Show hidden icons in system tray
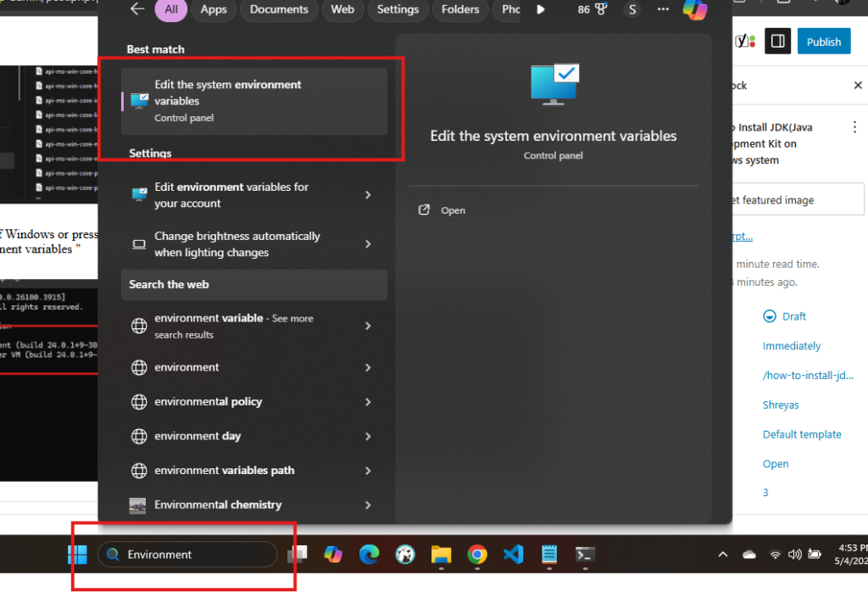868x592 pixels. [722, 555]
